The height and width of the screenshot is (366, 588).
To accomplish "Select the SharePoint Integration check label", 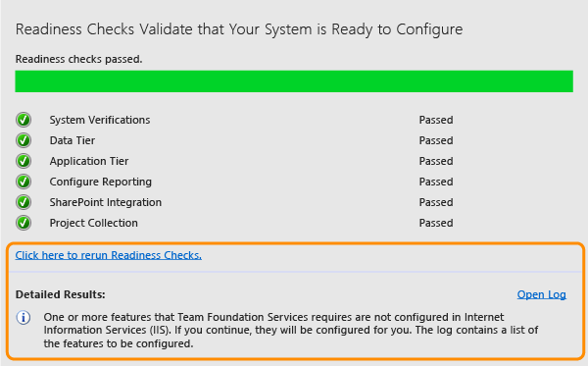I will pyautogui.click(x=106, y=202).
